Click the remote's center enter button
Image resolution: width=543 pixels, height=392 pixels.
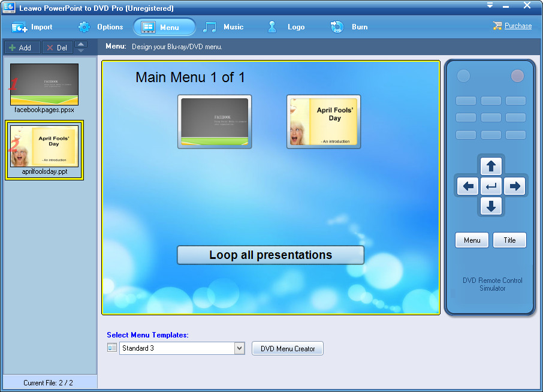[491, 186]
